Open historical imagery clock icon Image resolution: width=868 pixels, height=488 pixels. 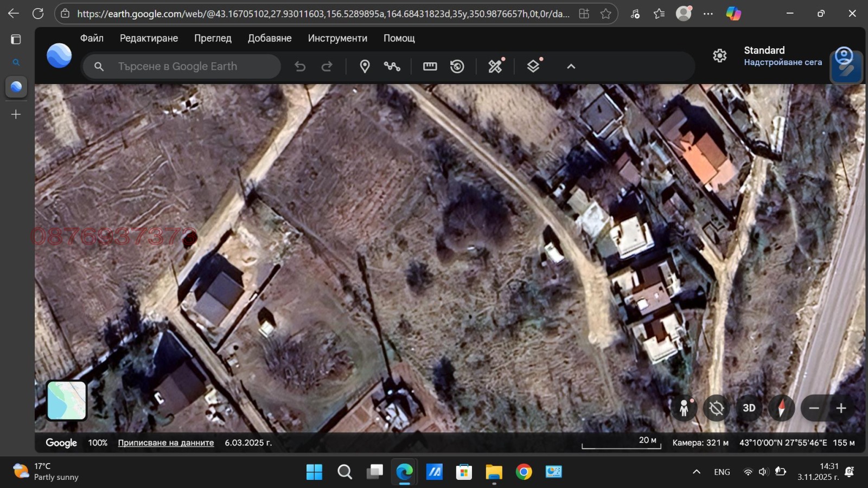[457, 66]
